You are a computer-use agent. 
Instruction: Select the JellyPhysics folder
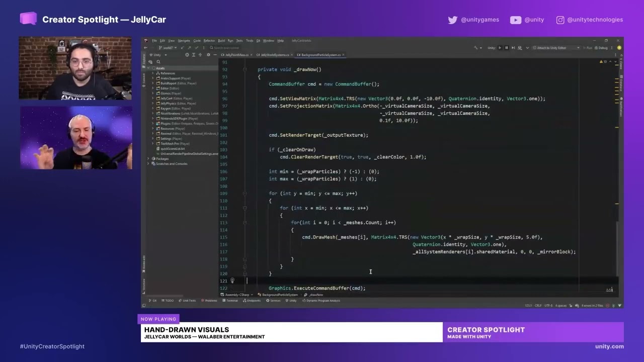tap(177, 104)
